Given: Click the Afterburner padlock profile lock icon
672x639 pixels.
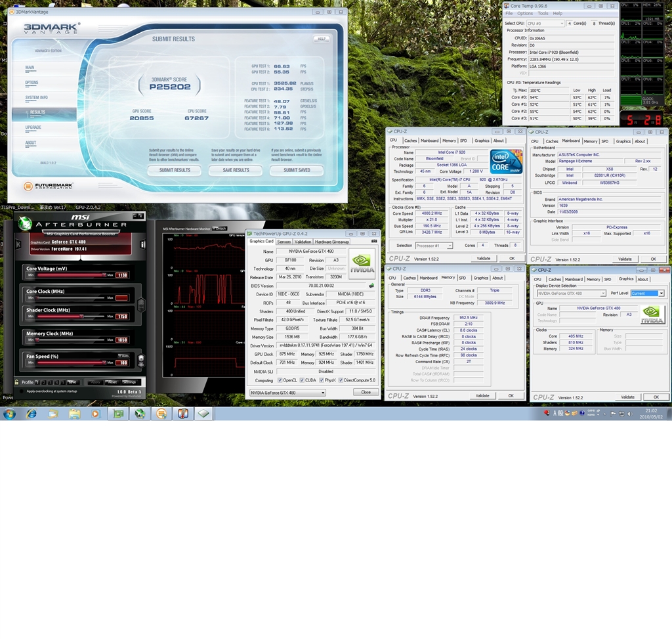Looking at the screenshot, I should tap(16, 382).
